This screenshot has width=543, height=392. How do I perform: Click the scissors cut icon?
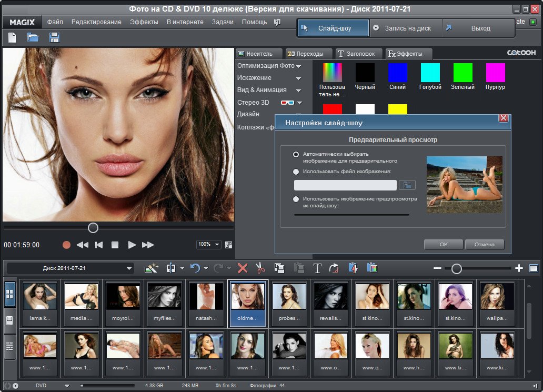pyautogui.click(x=260, y=268)
